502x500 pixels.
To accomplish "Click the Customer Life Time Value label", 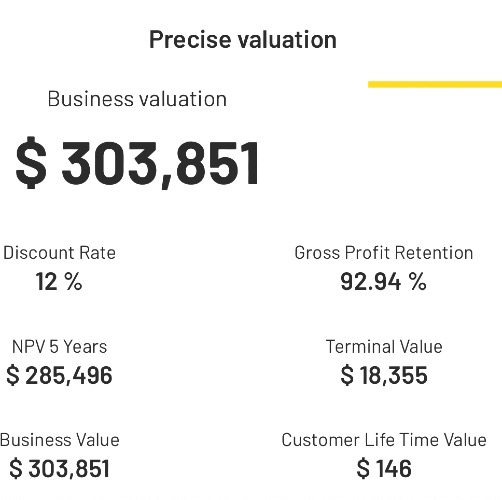I will pos(384,440).
